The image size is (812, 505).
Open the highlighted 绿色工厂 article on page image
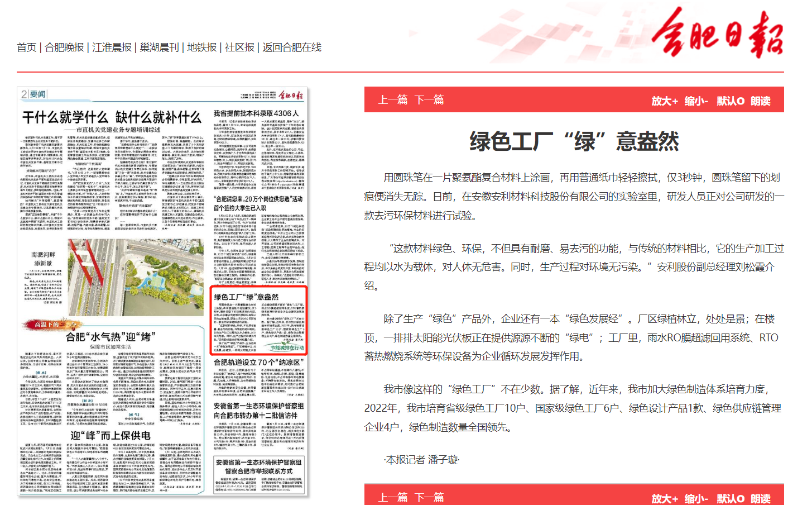[259, 320]
